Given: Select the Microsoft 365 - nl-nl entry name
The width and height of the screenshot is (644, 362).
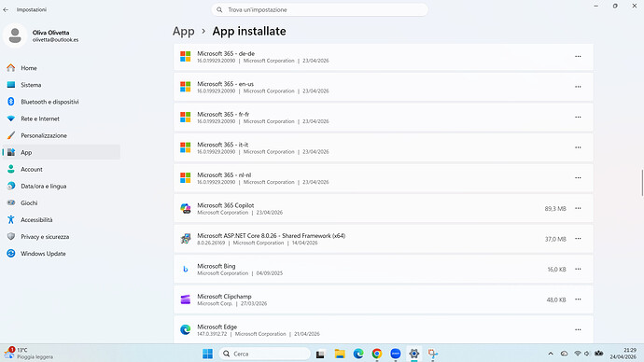Looking at the screenshot, I should [x=224, y=174].
